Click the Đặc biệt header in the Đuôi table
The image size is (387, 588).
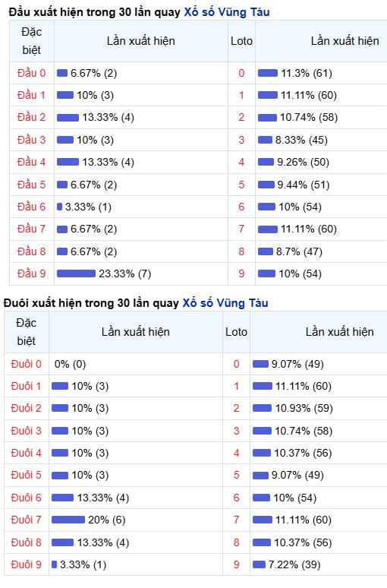[x=27, y=332]
